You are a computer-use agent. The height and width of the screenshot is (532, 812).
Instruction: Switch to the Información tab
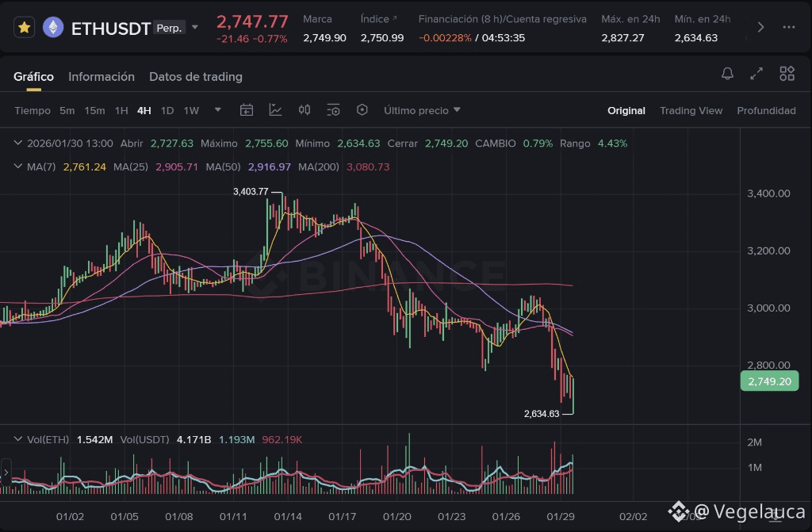[101, 77]
